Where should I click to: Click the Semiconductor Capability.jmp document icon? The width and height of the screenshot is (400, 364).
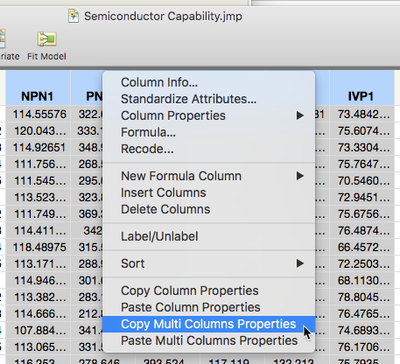point(74,16)
